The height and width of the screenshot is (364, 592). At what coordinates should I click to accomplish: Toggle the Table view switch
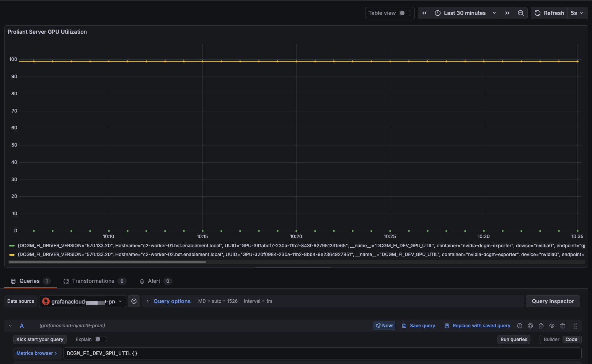coord(405,13)
